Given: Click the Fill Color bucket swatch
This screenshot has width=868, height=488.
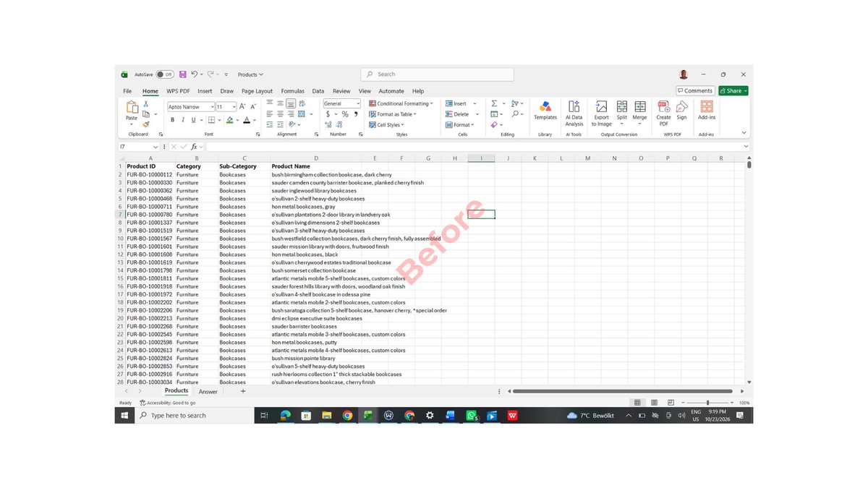Looking at the screenshot, I should pyautogui.click(x=230, y=120).
